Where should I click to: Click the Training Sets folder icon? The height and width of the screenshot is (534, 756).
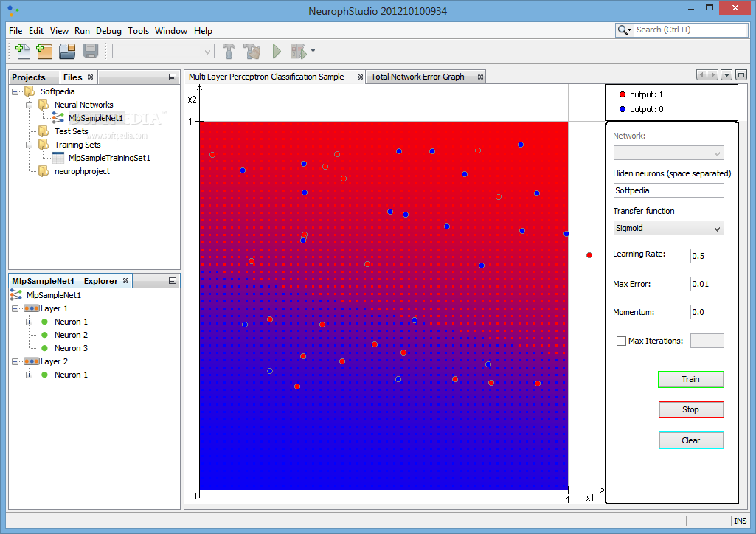point(44,145)
